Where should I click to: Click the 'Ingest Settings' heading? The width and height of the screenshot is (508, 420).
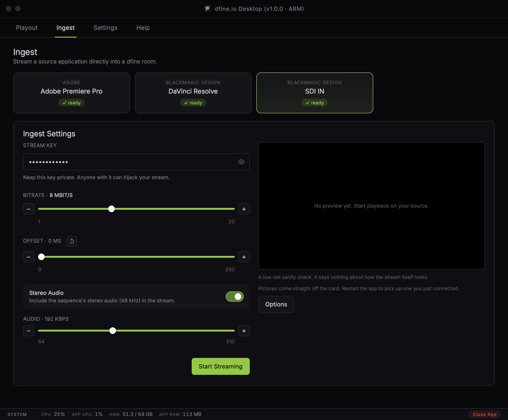point(49,134)
